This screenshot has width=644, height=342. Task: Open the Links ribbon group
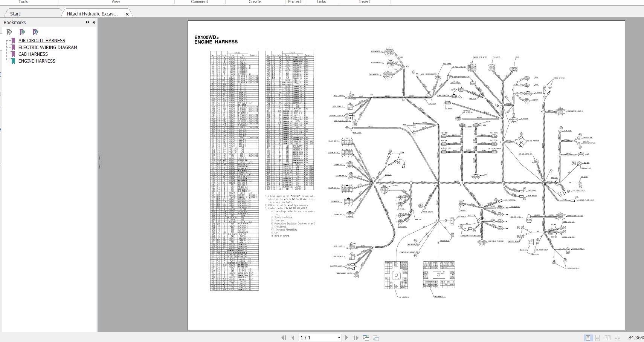point(322,2)
